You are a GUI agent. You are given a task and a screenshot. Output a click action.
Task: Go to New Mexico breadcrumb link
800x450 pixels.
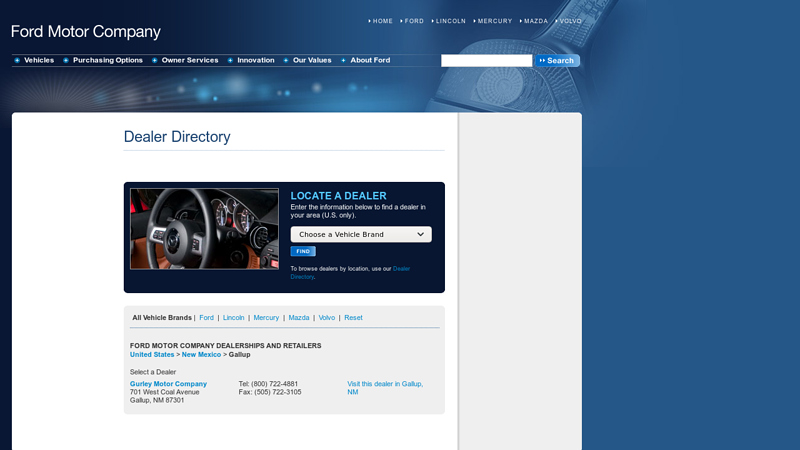[201, 355]
